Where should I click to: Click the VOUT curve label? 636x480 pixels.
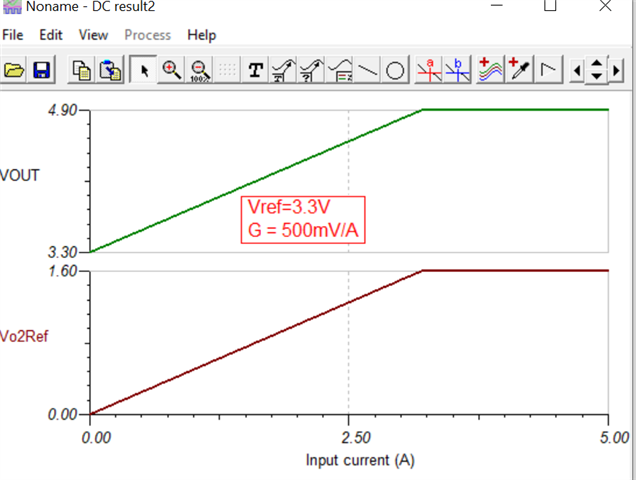click(19, 175)
